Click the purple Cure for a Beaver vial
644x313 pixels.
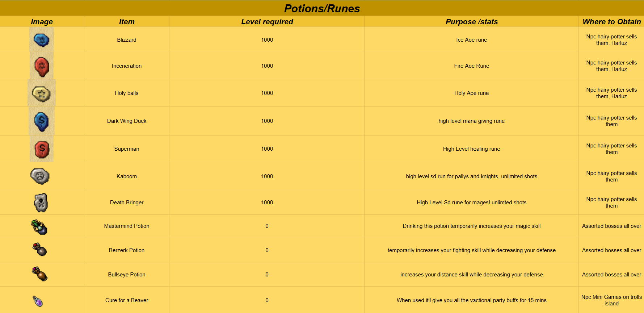click(38, 301)
